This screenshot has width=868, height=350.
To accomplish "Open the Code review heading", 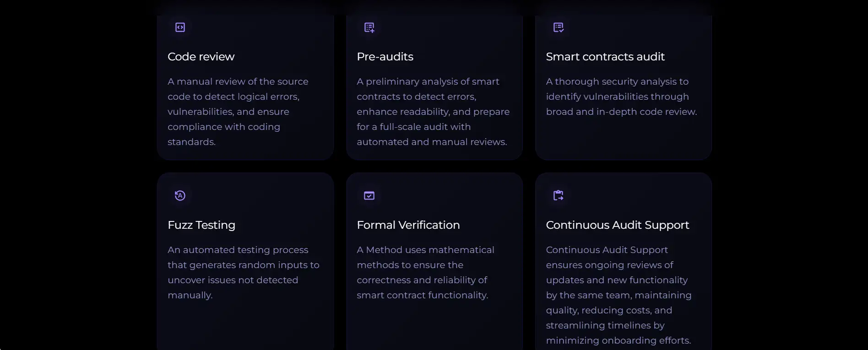I will (201, 57).
